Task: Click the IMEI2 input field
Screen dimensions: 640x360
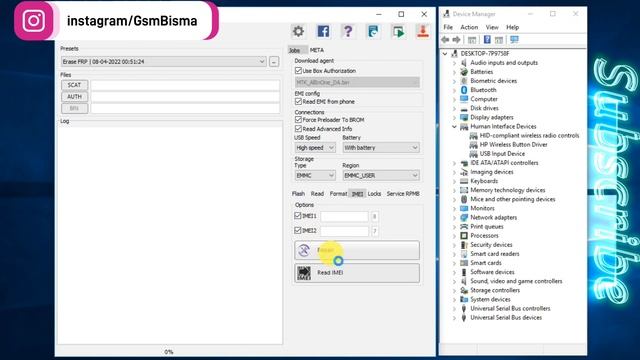Action: click(344, 231)
